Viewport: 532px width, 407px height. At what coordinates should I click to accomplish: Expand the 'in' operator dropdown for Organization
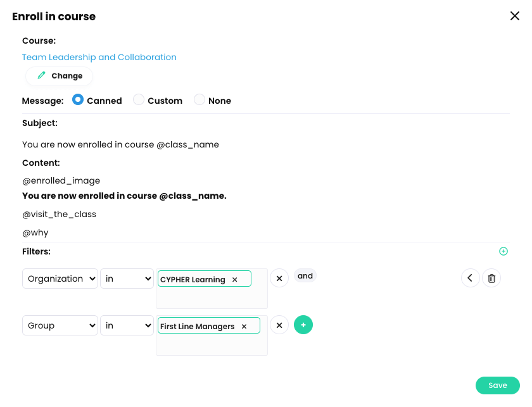pyautogui.click(x=127, y=278)
